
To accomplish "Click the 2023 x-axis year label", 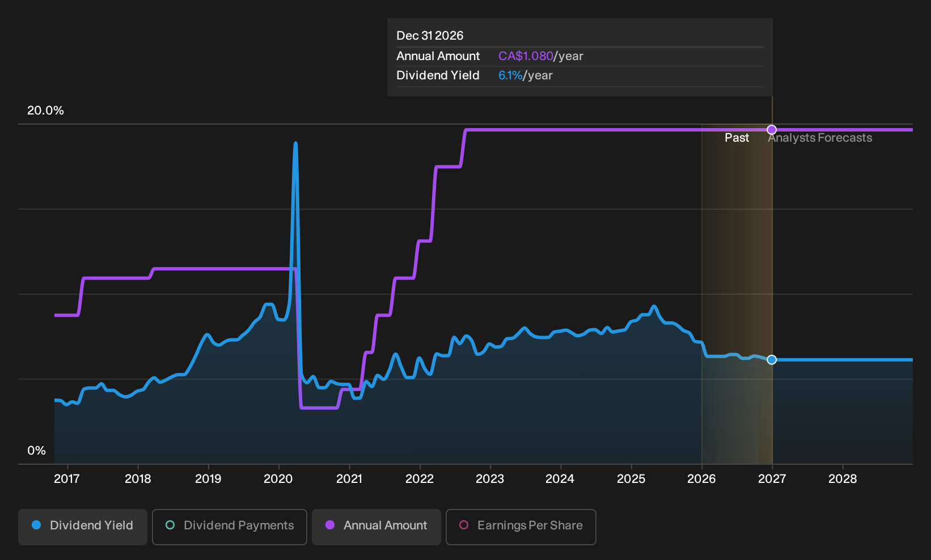I will pos(490,479).
